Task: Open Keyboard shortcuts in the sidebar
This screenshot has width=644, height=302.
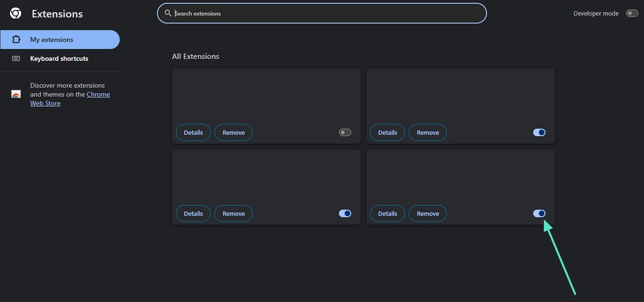Action: pyautogui.click(x=59, y=58)
